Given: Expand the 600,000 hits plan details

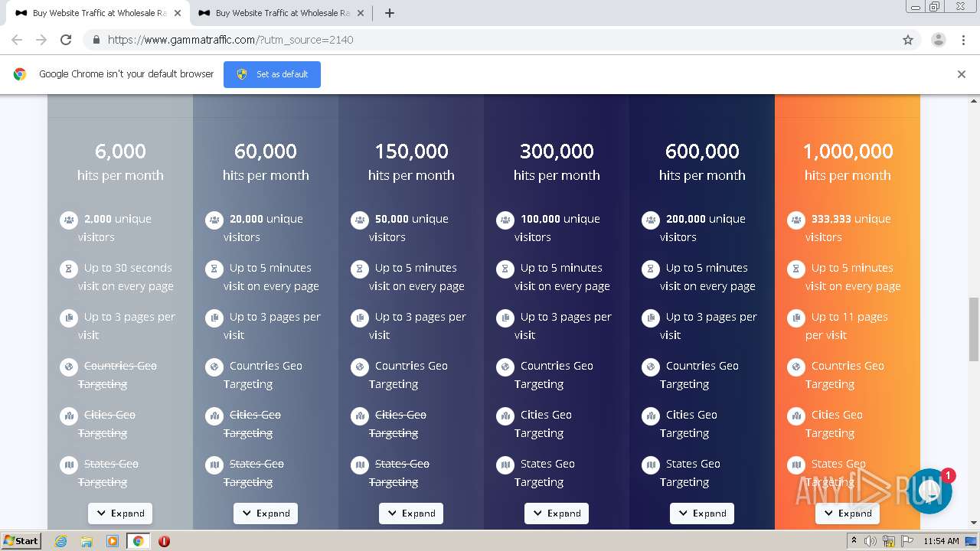Looking at the screenshot, I should click(x=702, y=514).
